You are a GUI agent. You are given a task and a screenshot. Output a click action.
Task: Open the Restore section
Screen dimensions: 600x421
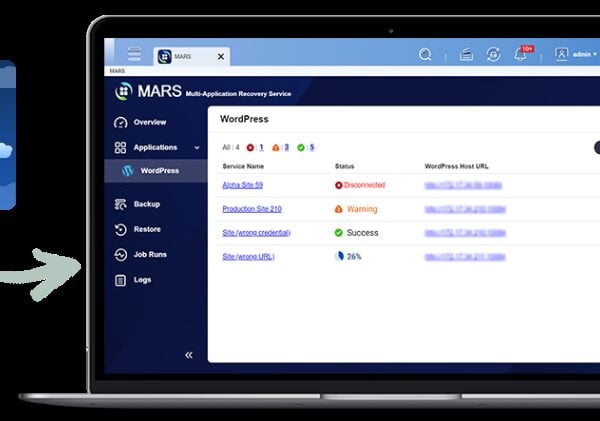tap(147, 229)
